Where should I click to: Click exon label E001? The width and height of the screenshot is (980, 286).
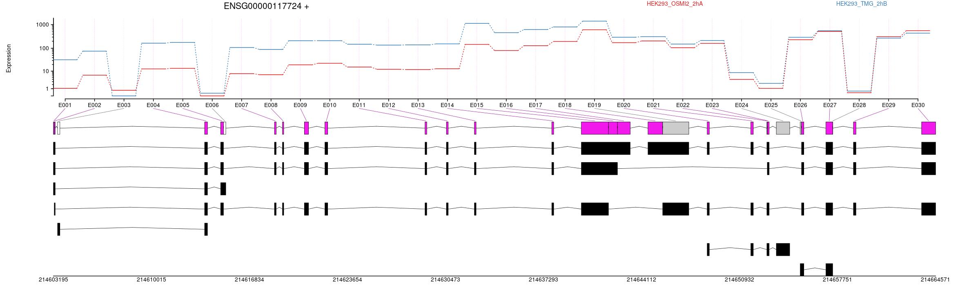coord(65,105)
